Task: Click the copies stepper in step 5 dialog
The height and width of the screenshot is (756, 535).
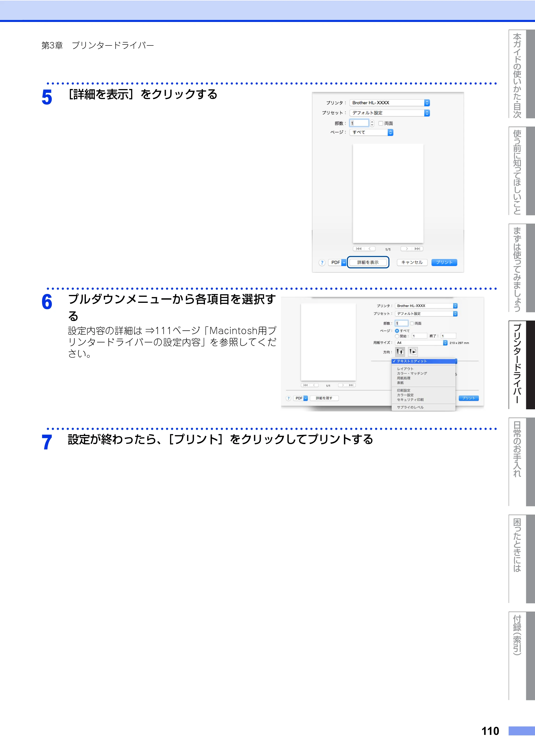Action: point(372,123)
